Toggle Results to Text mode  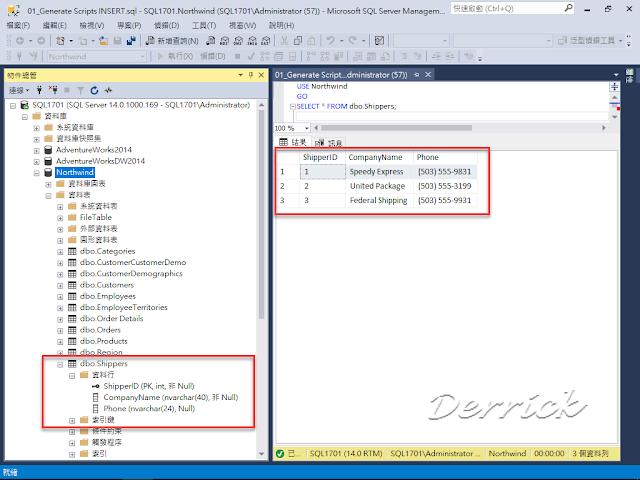pyautogui.click(x=358, y=56)
